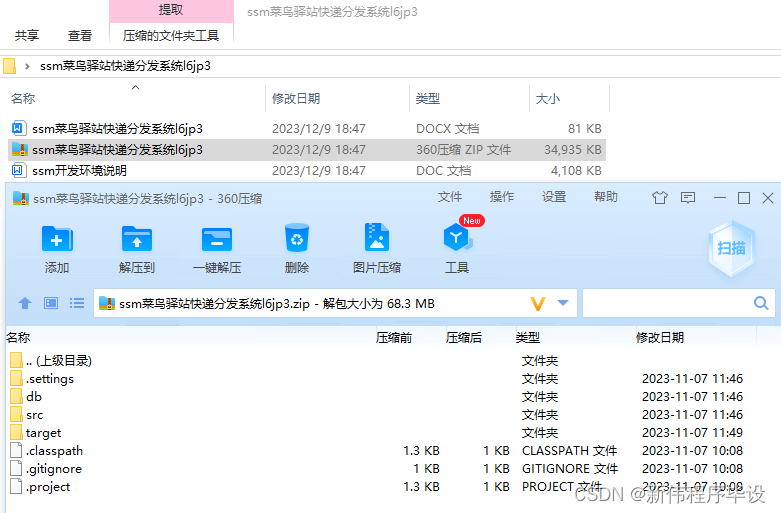Click the 34,935 KB size cell
The height and width of the screenshot is (513, 781).
click(573, 149)
